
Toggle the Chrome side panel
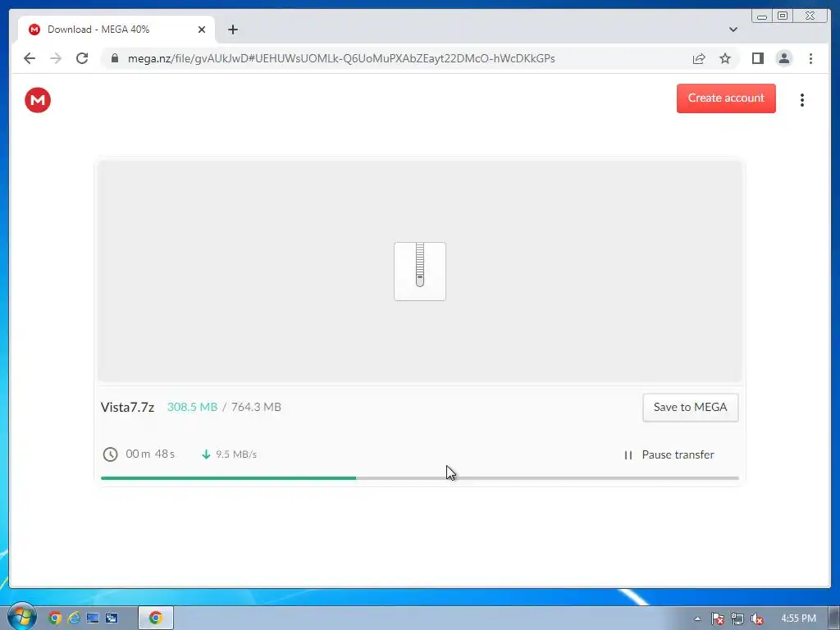(757, 58)
